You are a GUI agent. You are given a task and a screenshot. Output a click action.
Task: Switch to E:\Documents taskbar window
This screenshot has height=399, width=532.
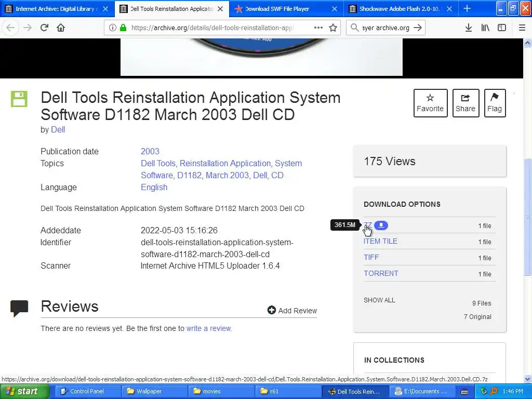tap(421, 391)
